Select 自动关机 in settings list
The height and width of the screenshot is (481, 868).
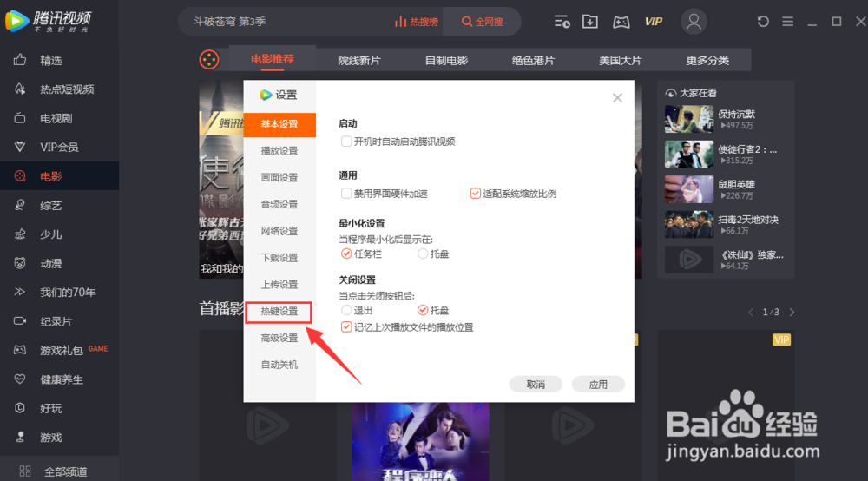coord(279,365)
